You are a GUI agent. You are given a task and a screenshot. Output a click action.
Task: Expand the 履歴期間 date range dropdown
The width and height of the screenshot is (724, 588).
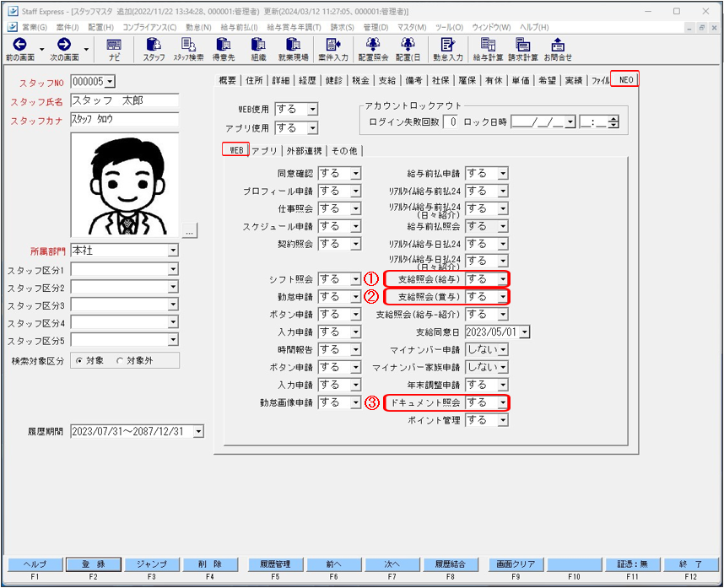[x=198, y=432]
